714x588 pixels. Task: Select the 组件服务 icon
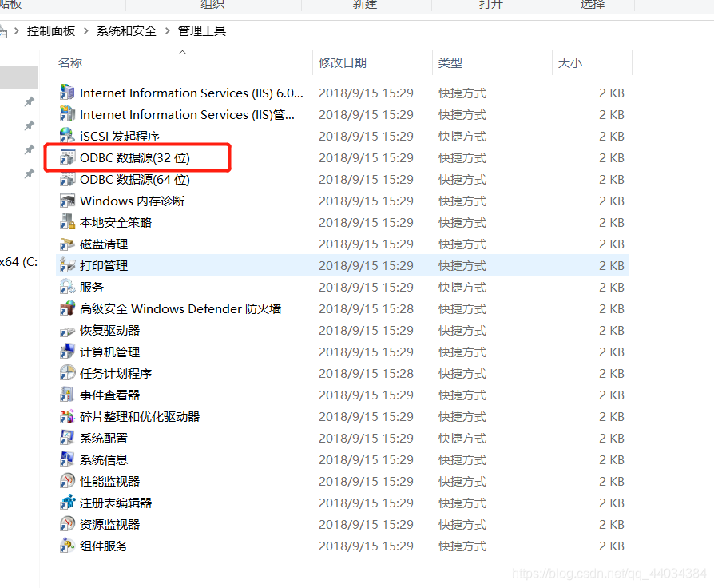click(67, 546)
